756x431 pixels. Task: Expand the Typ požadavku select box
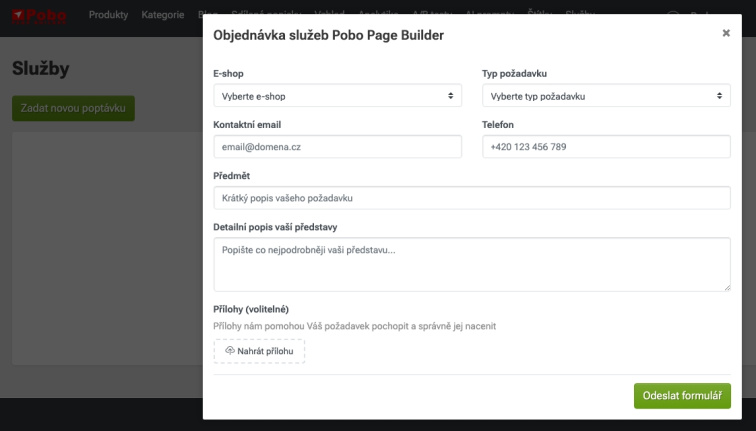coord(606,96)
